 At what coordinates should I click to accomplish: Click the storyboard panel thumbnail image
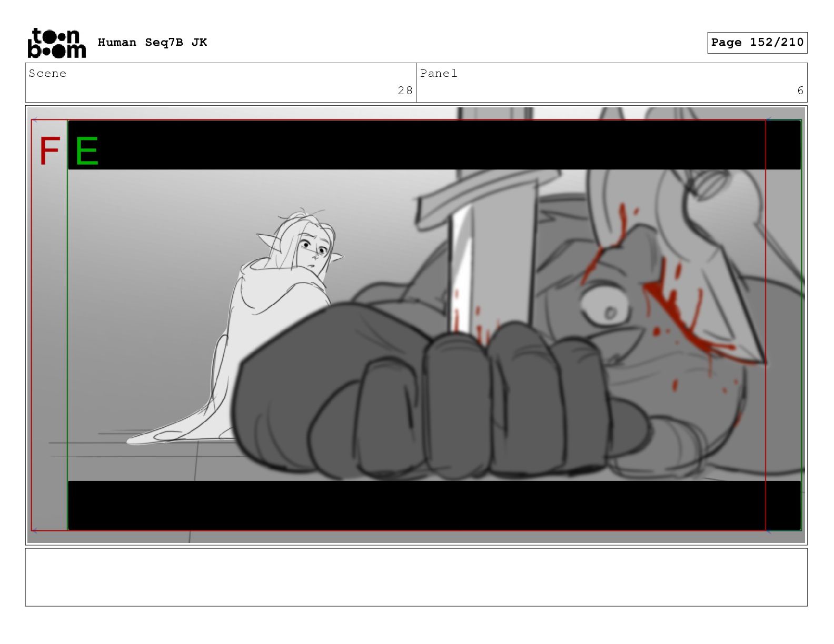pos(416,325)
